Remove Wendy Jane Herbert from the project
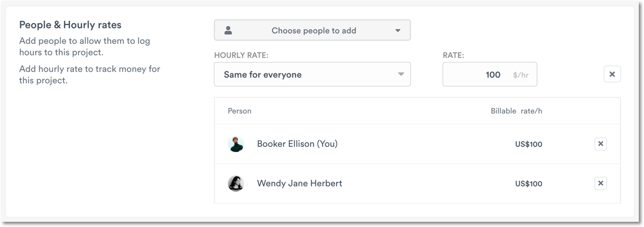This screenshot has width=644, height=227. tap(600, 183)
